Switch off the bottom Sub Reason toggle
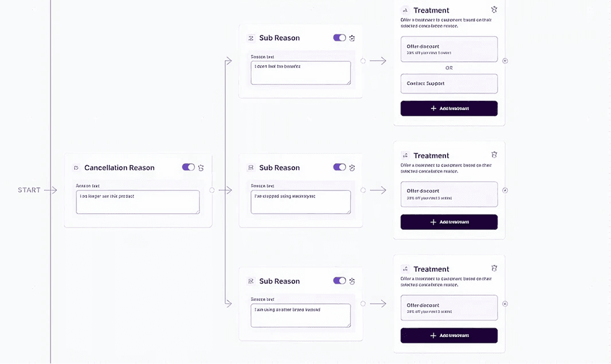Viewport: 611px width, 364px height. click(x=339, y=281)
